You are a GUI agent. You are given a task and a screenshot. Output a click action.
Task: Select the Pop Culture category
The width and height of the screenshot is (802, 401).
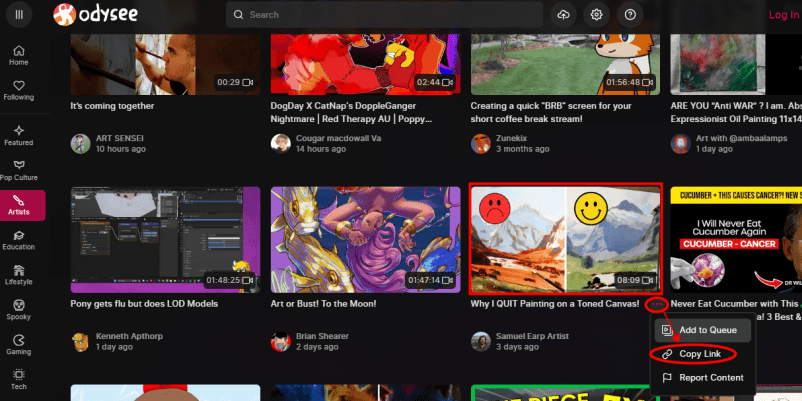coord(19,169)
